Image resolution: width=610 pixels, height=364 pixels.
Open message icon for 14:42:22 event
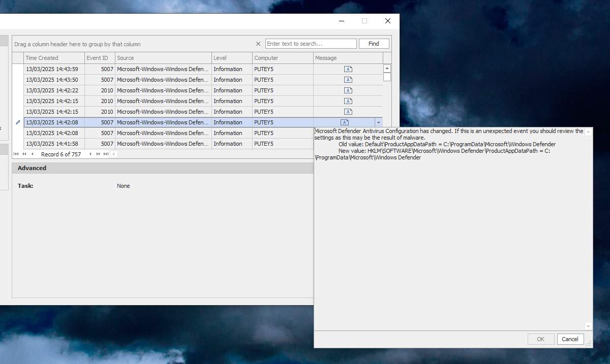coord(348,90)
